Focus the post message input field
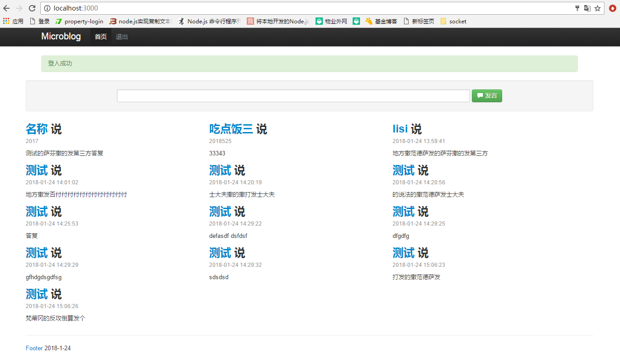Image resolution: width=620 pixels, height=364 pixels. pyautogui.click(x=293, y=96)
